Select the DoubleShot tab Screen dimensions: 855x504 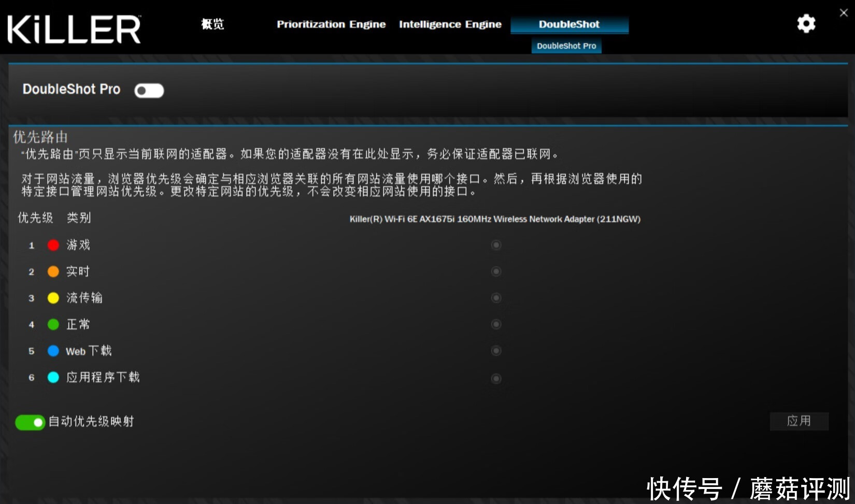[569, 24]
